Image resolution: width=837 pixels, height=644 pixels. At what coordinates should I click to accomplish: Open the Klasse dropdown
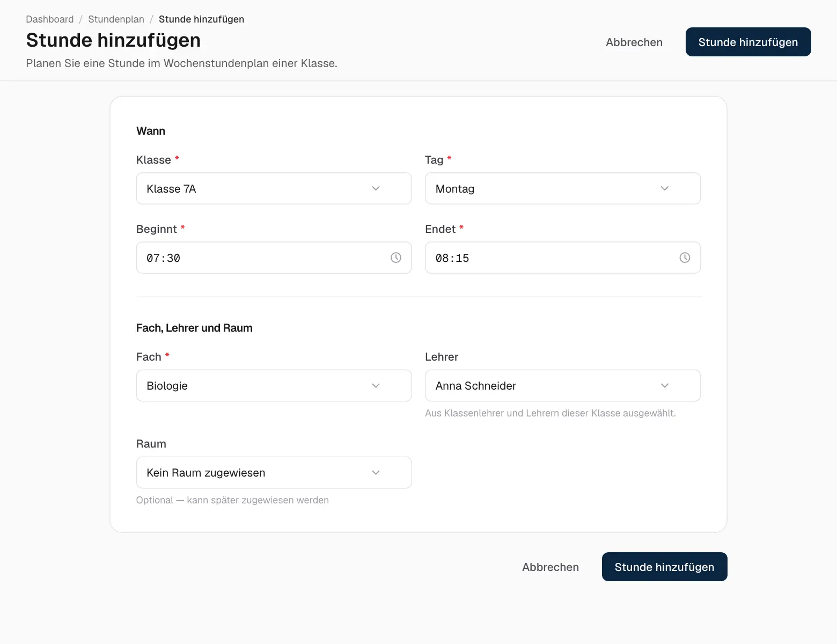(x=274, y=188)
